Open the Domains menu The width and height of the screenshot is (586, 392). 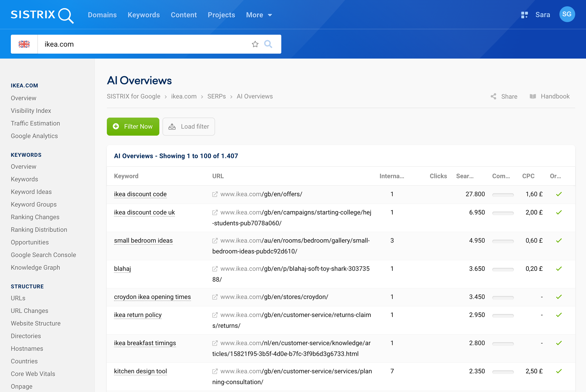102,15
